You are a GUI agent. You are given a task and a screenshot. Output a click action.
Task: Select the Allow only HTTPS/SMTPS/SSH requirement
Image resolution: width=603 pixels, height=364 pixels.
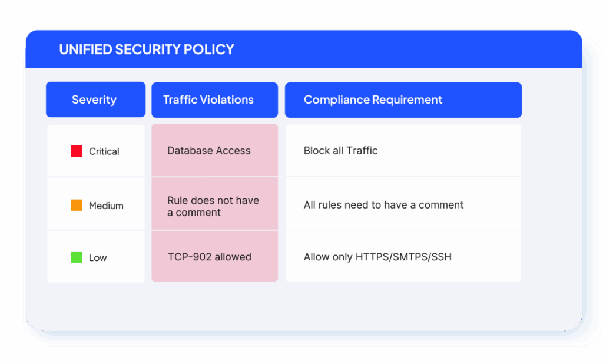[377, 257]
